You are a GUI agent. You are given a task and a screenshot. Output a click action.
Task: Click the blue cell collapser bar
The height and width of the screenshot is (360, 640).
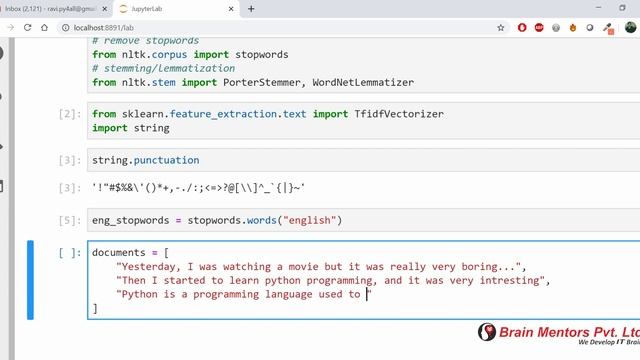[30, 280]
